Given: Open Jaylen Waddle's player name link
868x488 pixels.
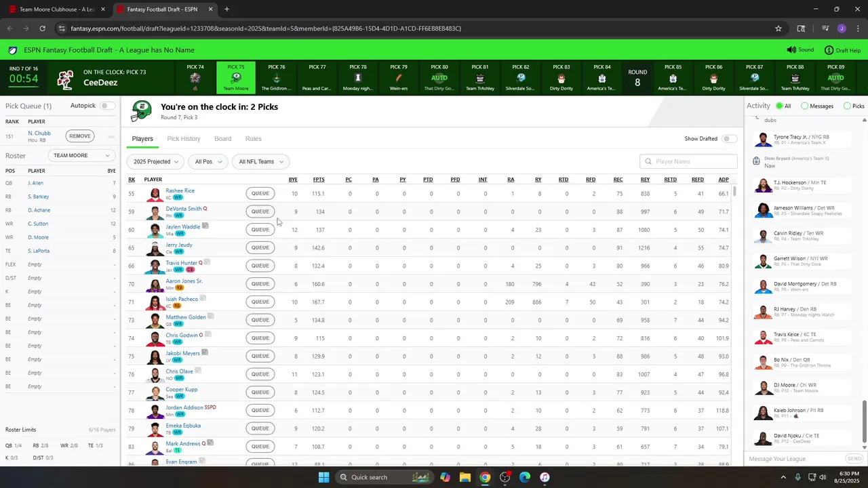Looking at the screenshot, I should 183,226.
